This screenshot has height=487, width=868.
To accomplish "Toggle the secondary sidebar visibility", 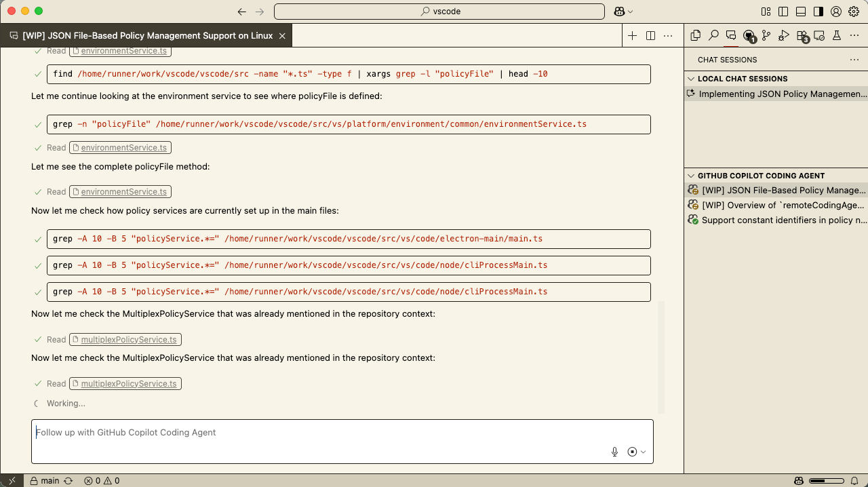I will (x=818, y=12).
